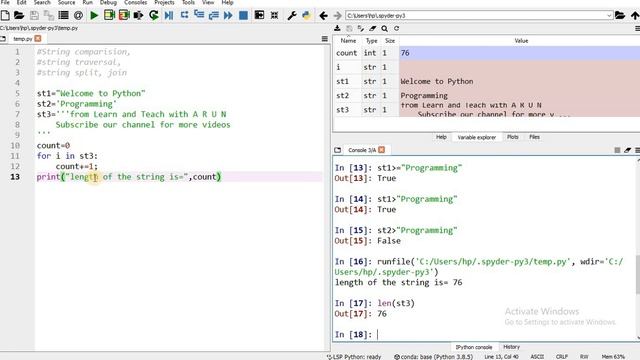Refresh the variable list icon
Viewport: 640px width, 360px height.
[x=396, y=28]
